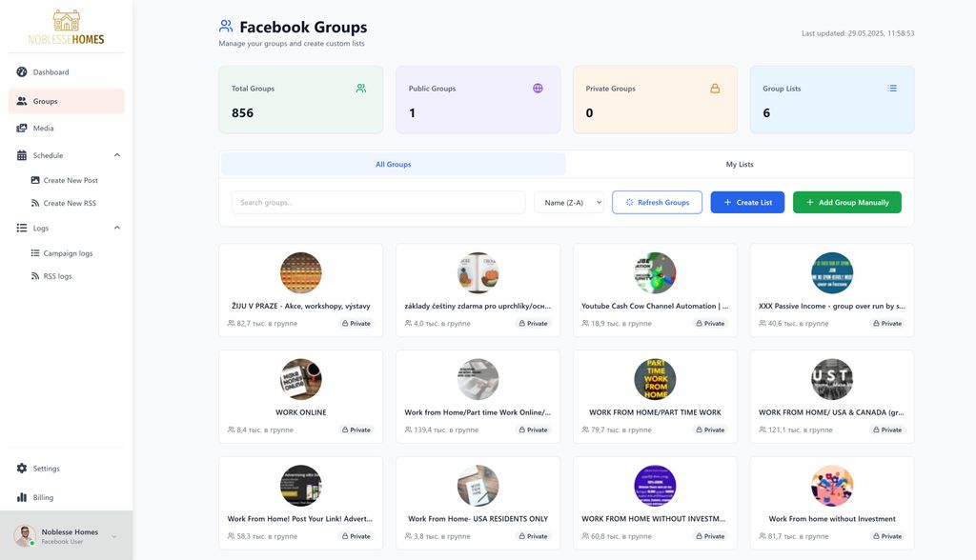The height and width of the screenshot is (560, 976).
Task: Open the Name (Z-A) sort dropdown
Action: click(569, 202)
